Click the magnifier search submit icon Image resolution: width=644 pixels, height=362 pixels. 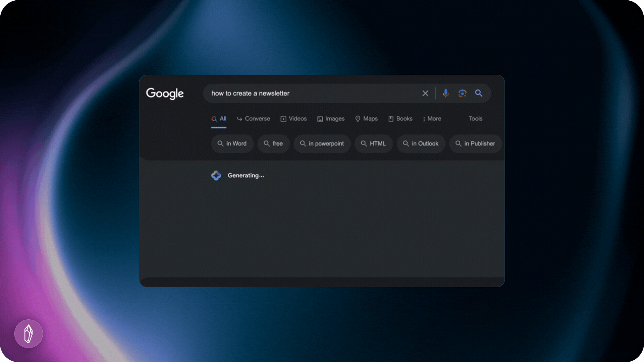479,93
